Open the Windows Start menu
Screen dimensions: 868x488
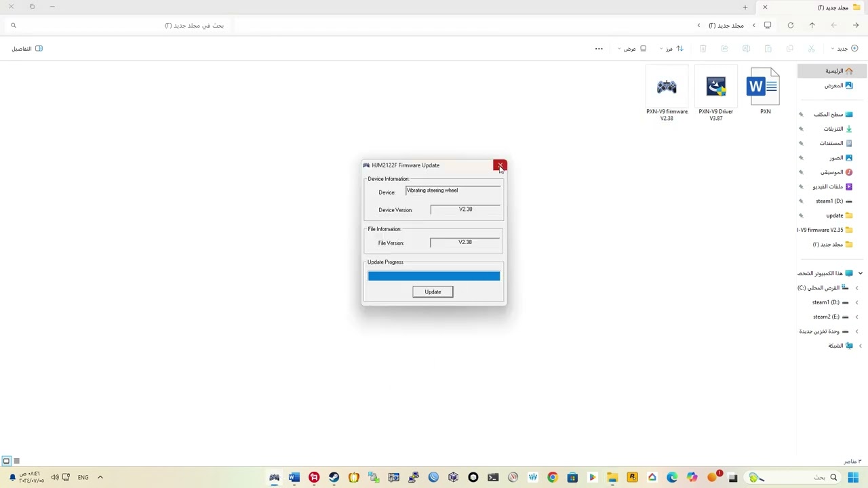pos(853,478)
